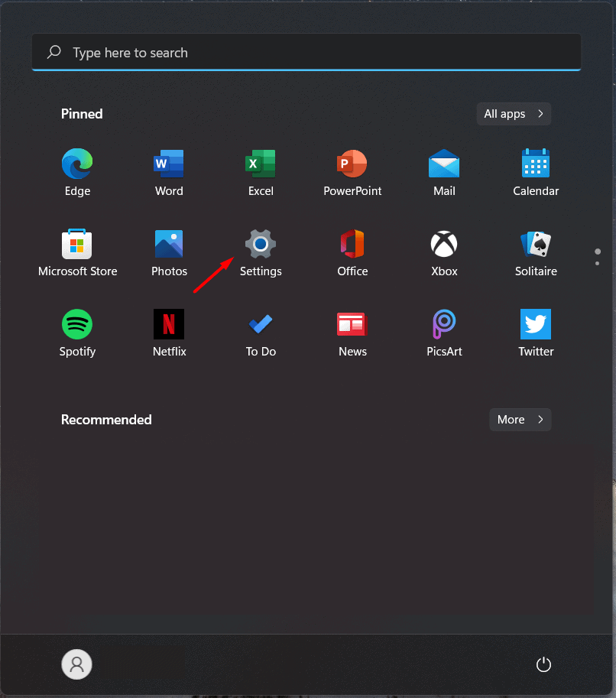Open the Excel app icon
Viewport: 616px width, 698px height.
(x=261, y=164)
